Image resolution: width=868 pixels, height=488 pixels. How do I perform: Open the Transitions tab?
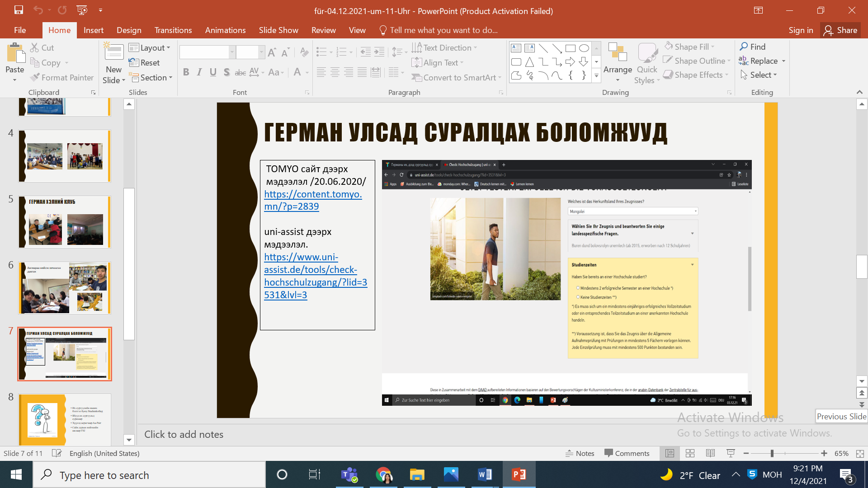173,30
